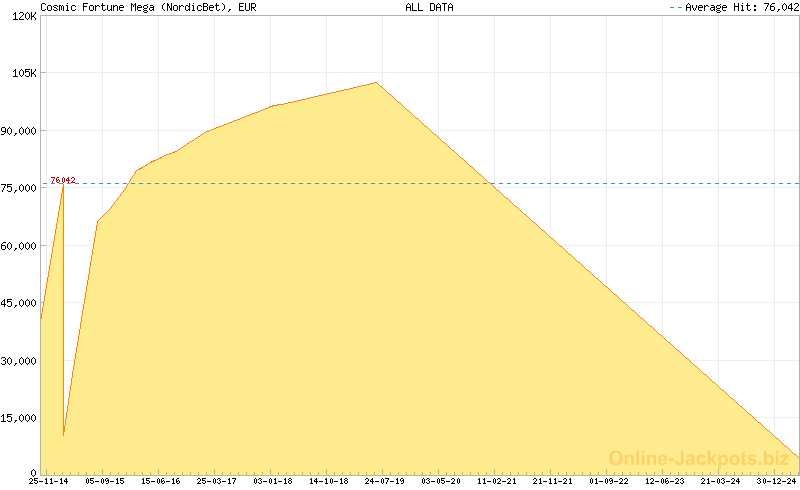Click the red 76042 data label
The image size is (800, 490).
point(63,180)
